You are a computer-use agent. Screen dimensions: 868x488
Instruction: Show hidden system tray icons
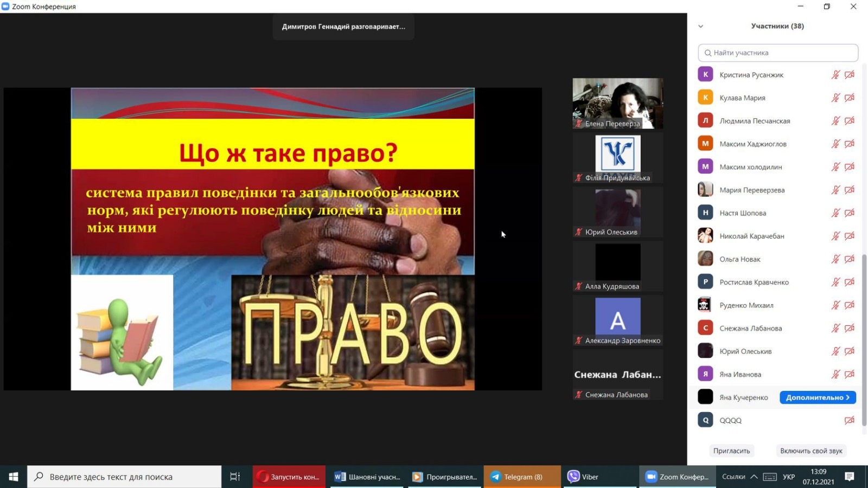[754, 477]
